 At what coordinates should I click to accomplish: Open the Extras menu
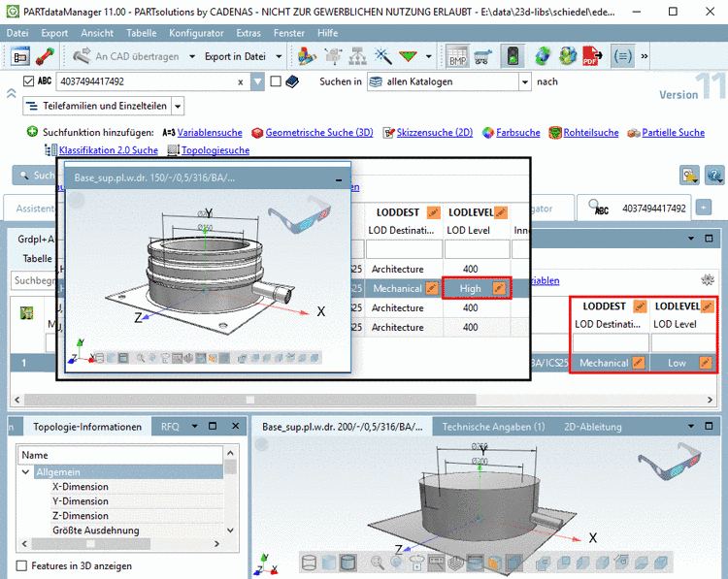[x=248, y=33]
